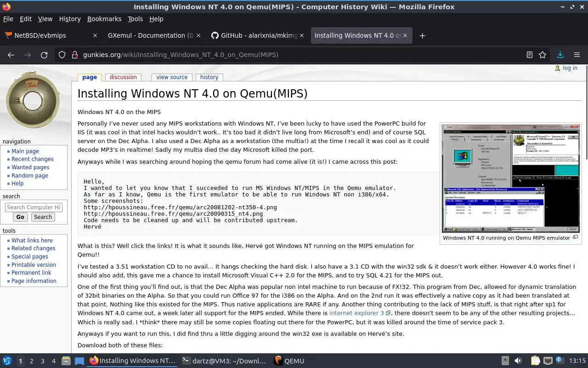The height and width of the screenshot is (368, 588).
Task: Open the Firefox downloads panel
Action: point(560,55)
